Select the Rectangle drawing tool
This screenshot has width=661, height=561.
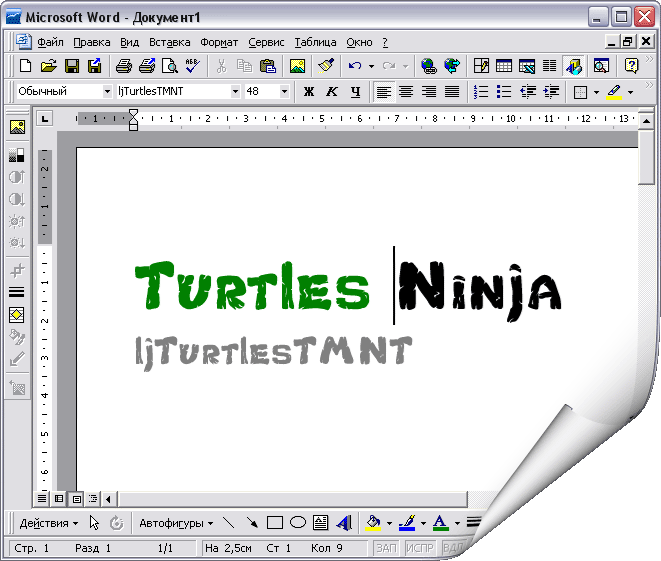pos(275,523)
